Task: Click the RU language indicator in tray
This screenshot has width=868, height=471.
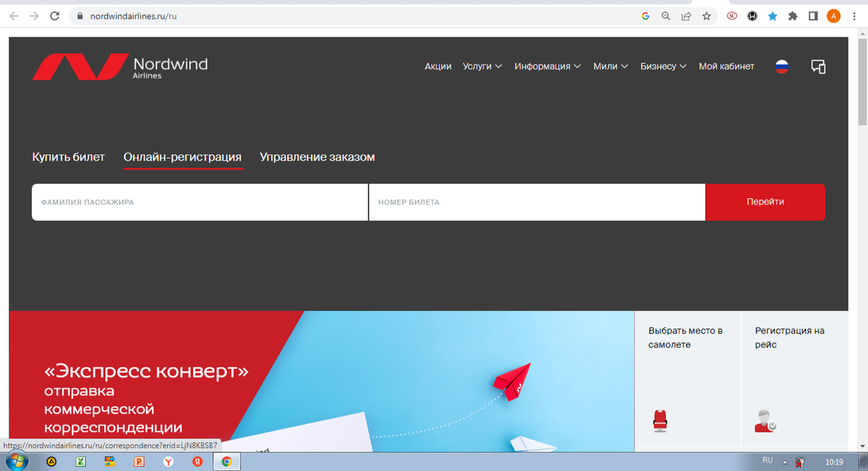Action: (767, 461)
